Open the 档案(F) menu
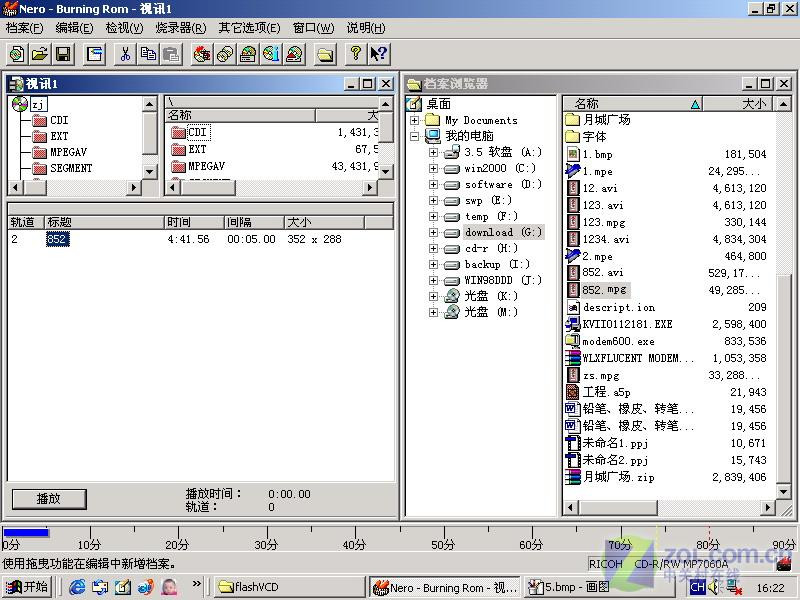 [x=24, y=28]
